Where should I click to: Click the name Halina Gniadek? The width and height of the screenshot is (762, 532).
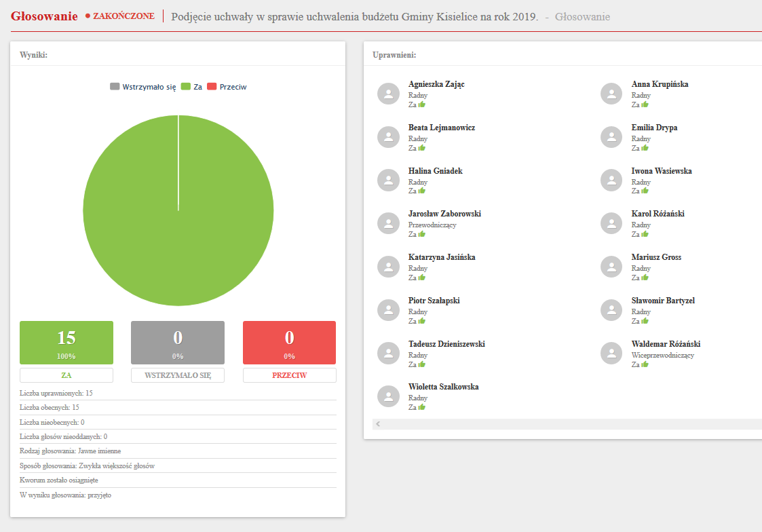pyautogui.click(x=435, y=171)
